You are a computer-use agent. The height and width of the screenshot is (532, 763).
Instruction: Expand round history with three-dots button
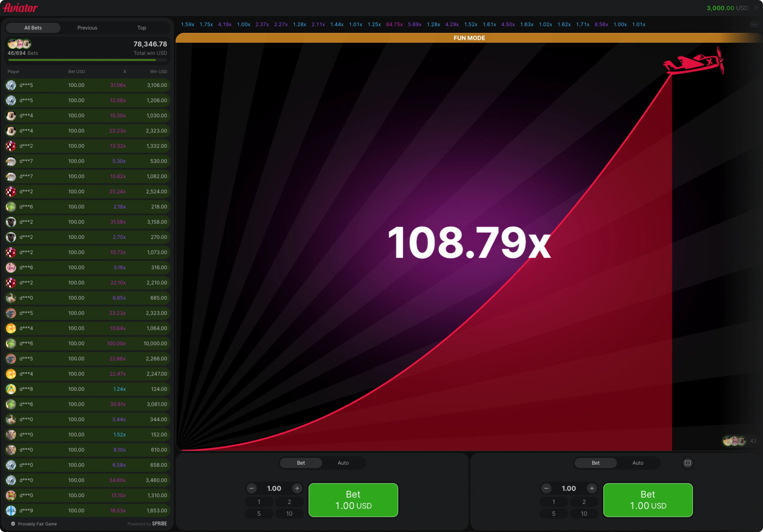click(754, 24)
